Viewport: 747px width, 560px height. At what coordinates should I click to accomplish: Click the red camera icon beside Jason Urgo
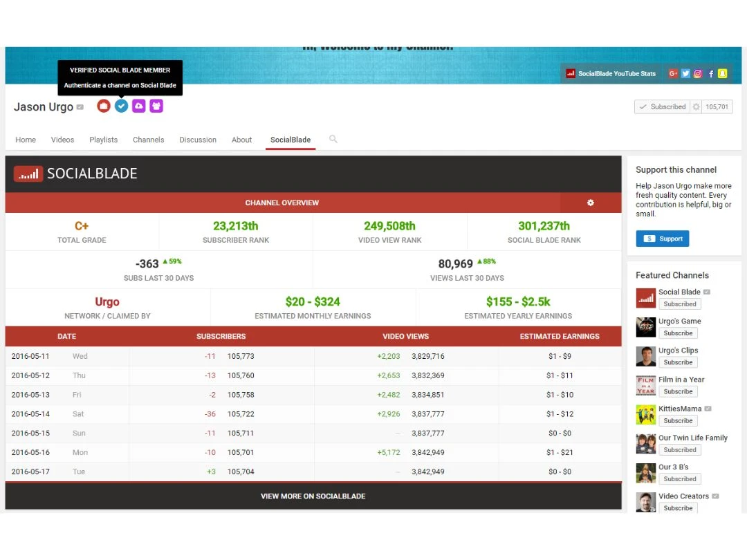point(104,105)
